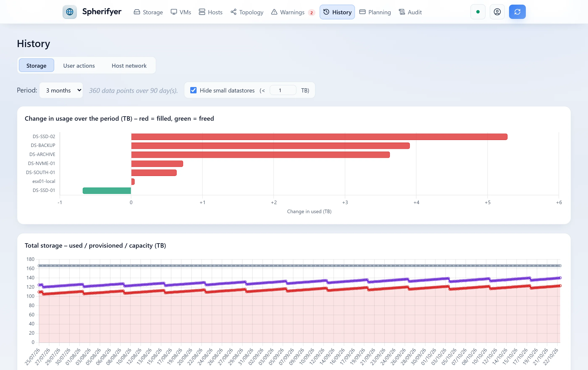588x370 pixels.
Task: Click the blue refresh button
Action: (517, 12)
